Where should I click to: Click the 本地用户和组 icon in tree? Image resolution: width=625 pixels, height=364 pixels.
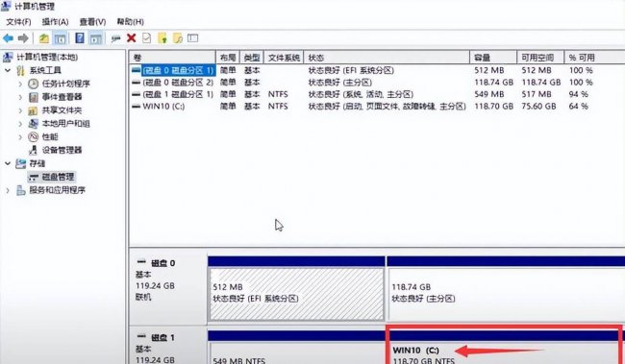(34, 124)
